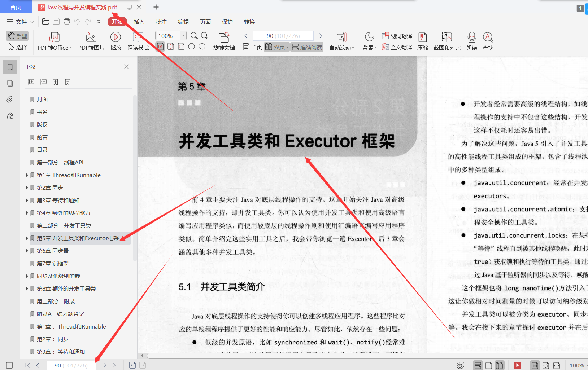Enable auto scroll
The height and width of the screenshot is (370, 588).
click(341, 41)
